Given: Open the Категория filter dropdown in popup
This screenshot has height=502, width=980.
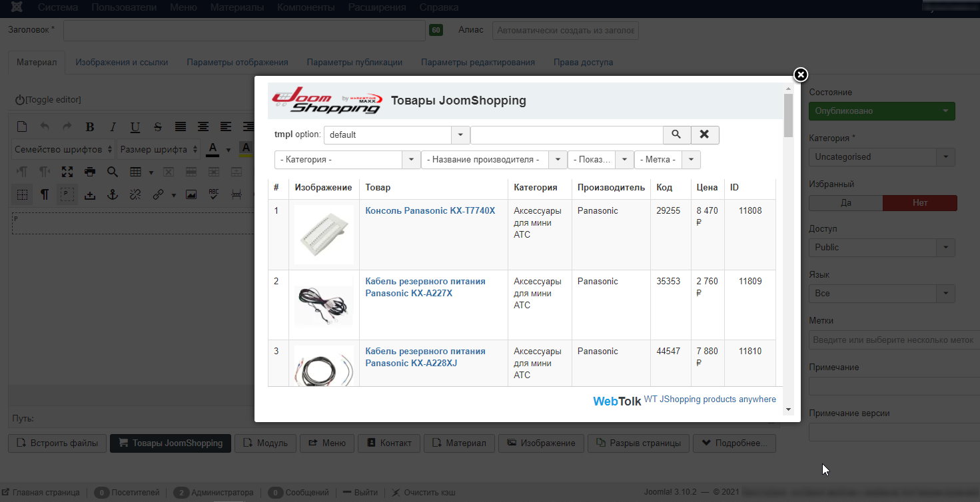Looking at the screenshot, I should (346, 160).
